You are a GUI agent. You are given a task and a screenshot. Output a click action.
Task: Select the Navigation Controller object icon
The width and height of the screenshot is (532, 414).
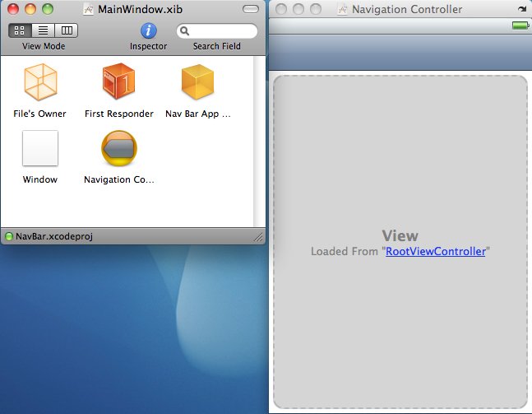point(119,148)
